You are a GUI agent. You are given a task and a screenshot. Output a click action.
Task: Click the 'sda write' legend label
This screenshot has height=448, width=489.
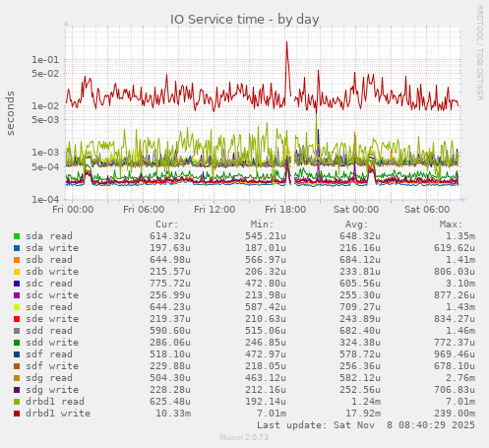tap(52, 248)
